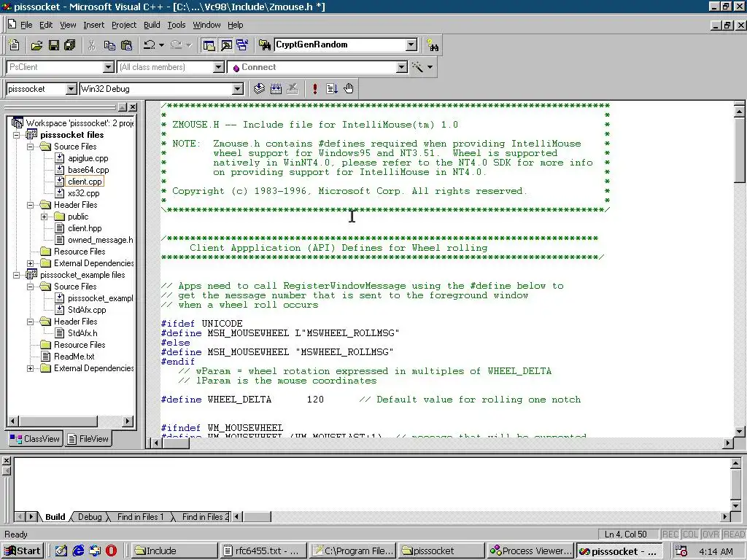Open the All class members filter dropdown

click(x=218, y=67)
